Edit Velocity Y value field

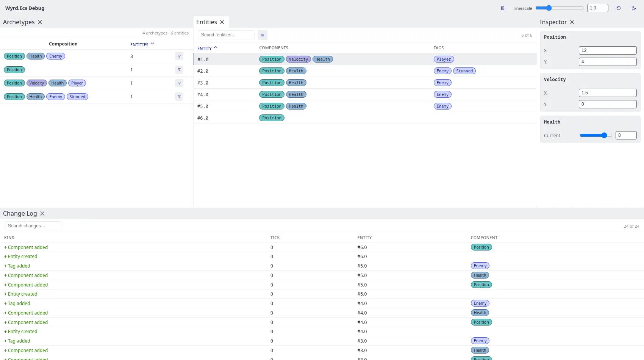coord(608,104)
